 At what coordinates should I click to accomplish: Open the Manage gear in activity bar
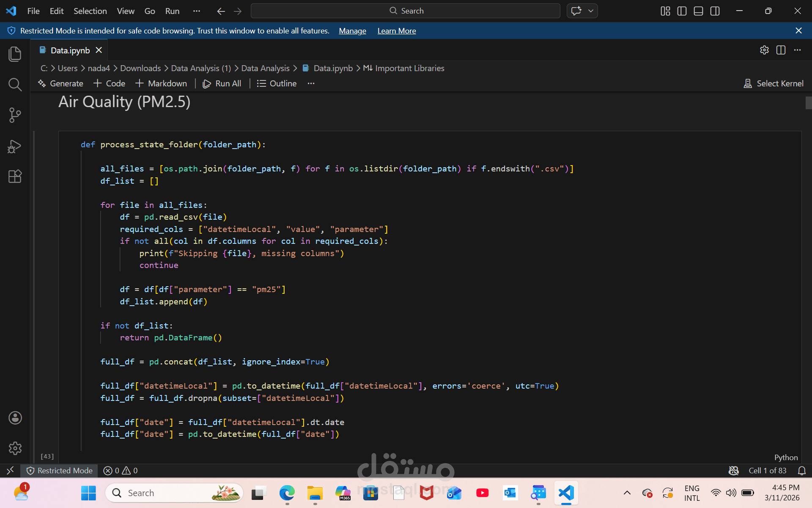pyautogui.click(x=15, y=448)
